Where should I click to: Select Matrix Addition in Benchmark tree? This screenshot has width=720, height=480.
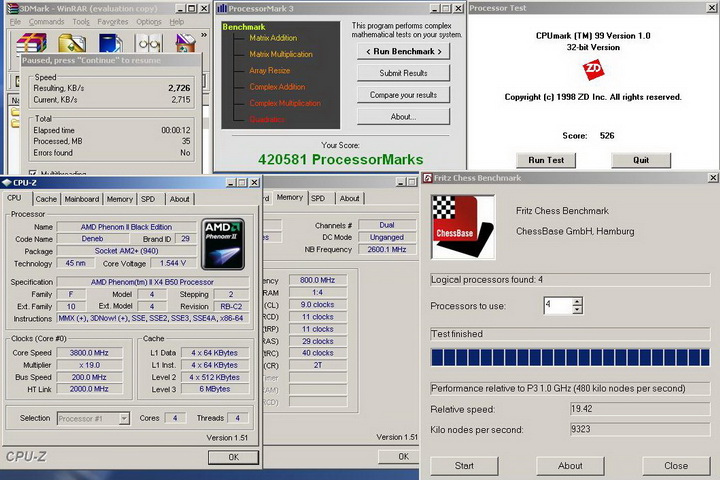273,38
